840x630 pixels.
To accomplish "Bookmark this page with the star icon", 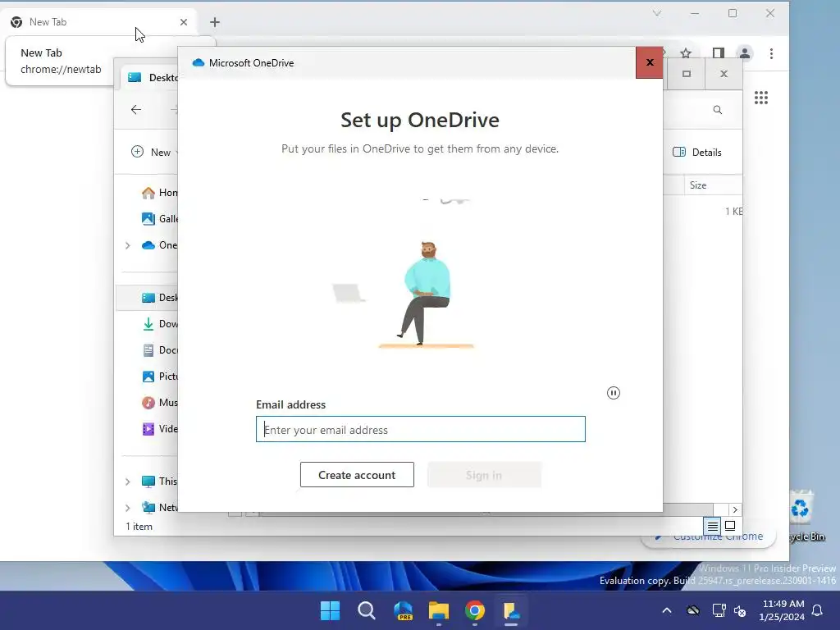I will [685, 53].
